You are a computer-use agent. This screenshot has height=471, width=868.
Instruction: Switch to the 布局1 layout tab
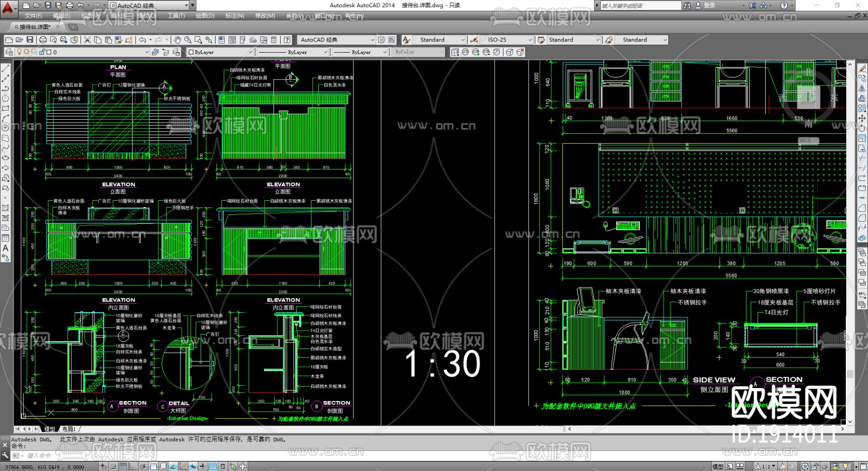coord(69,429)
